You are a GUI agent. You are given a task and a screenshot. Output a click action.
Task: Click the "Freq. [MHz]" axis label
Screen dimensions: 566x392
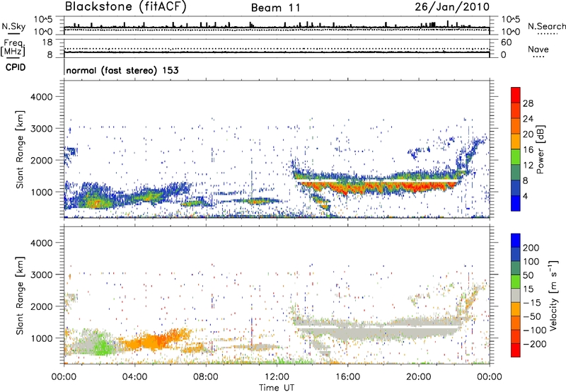pyautogui.click(x=13, y=47)
